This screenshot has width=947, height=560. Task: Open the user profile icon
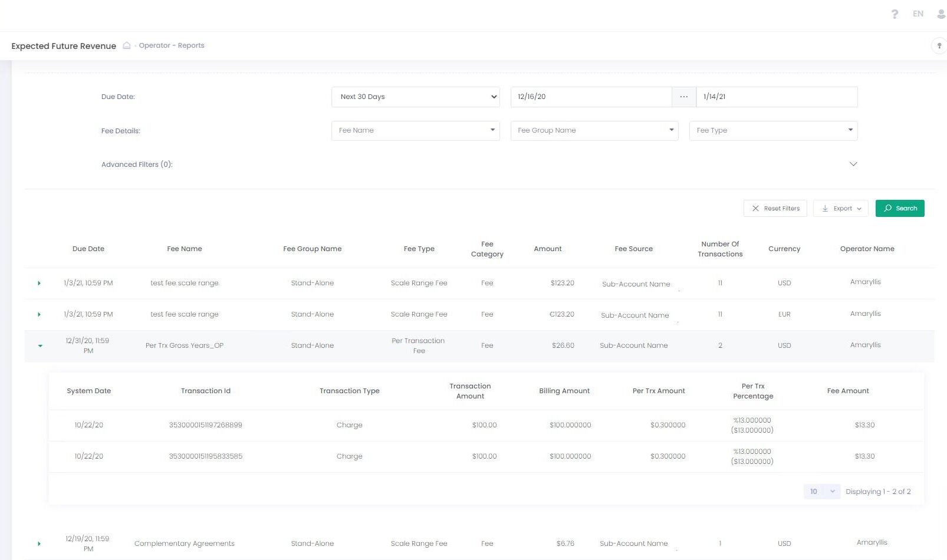coord(941,14)
